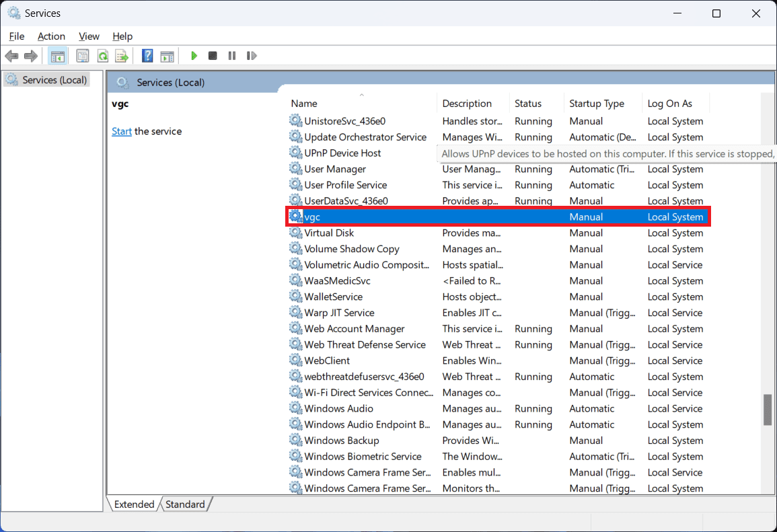The width and height of the screenshot is (777, 532).
Task: Open the View menu
Action: [89, 36]
